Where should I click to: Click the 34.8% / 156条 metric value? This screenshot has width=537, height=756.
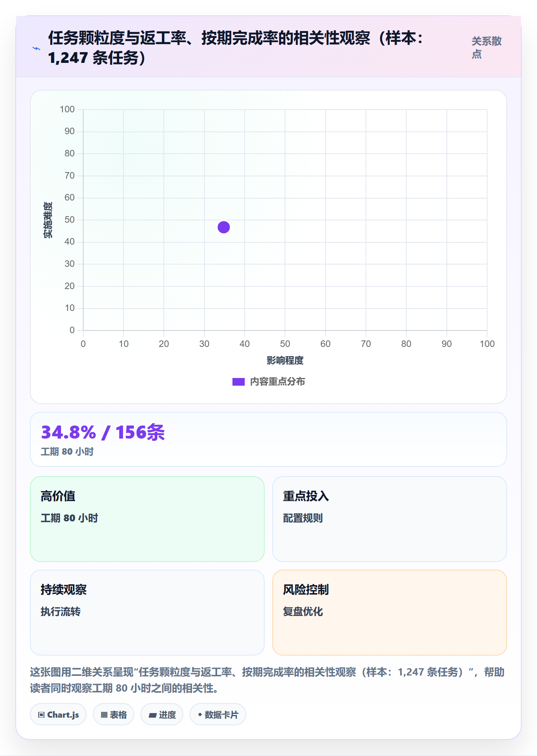click(x=103, y=432)
